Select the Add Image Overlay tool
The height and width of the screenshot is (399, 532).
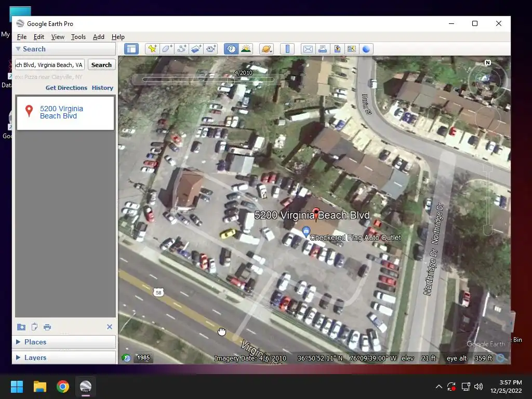click(196, 49)
